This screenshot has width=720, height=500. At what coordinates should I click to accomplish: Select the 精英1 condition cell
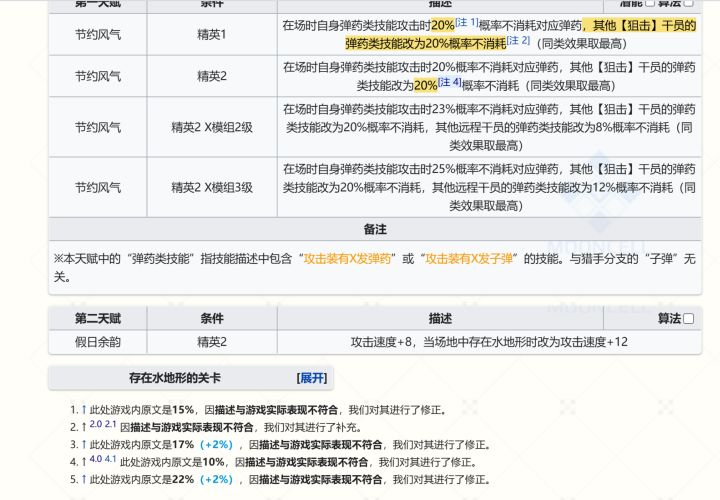pyautogui.click(x=212, y=34)
